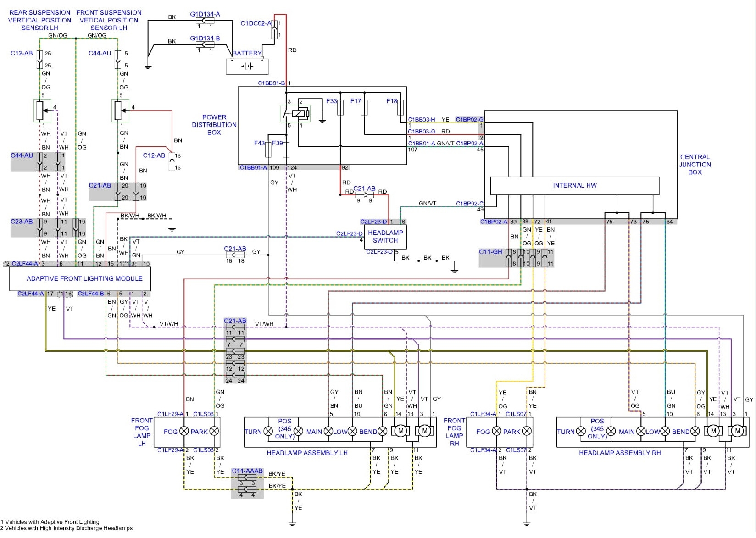Toggle the PARK lamp in Front Fog Lamp RH
The image size is (756, 538).
click(526, 432)
